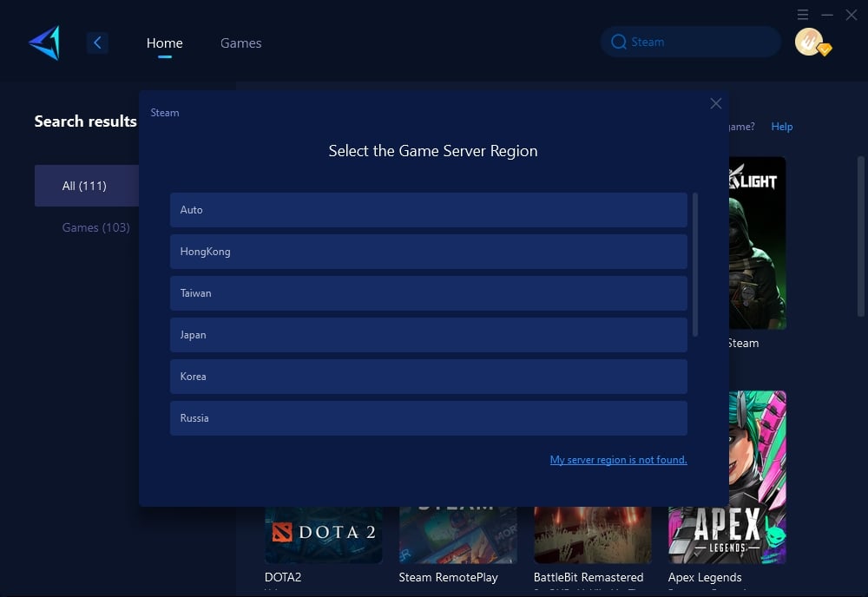The width and height of the screenshot is (868, 597).
Task: Choose the Taiwan server region
Action: click(429, 293)
